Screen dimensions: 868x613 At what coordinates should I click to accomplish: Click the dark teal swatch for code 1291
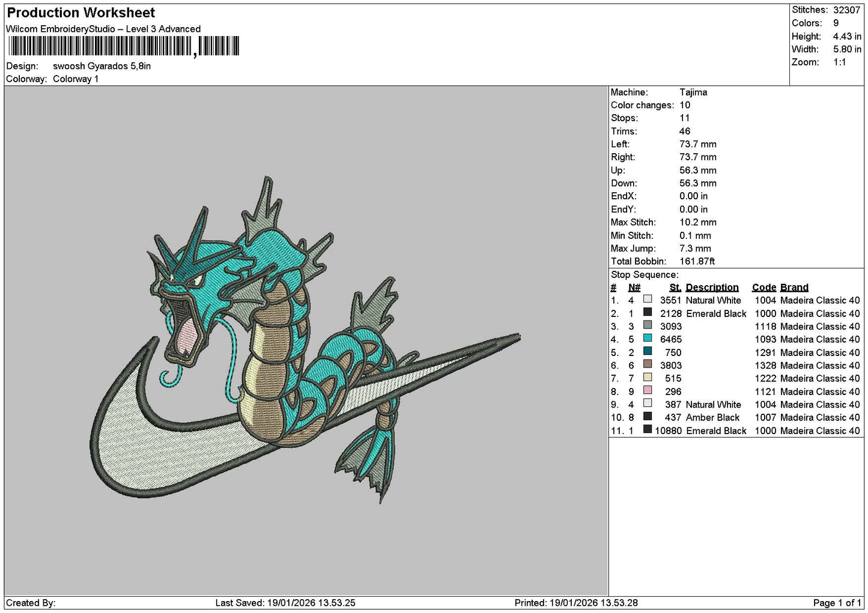click(x=648, y=351)
